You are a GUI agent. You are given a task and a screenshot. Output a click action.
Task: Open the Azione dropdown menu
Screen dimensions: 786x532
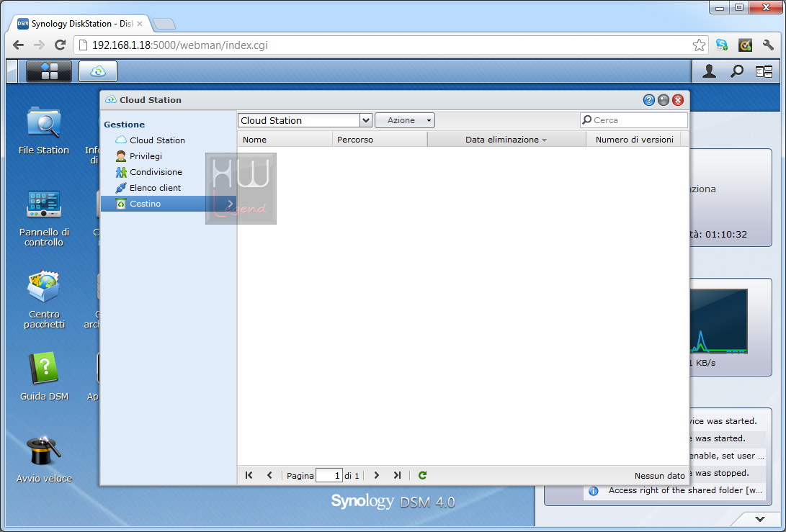pyautogui.click(x=405, y=120)
